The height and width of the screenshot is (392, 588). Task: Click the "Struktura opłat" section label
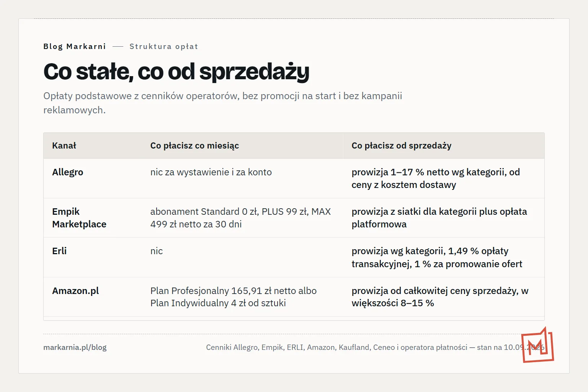point(164,46)
